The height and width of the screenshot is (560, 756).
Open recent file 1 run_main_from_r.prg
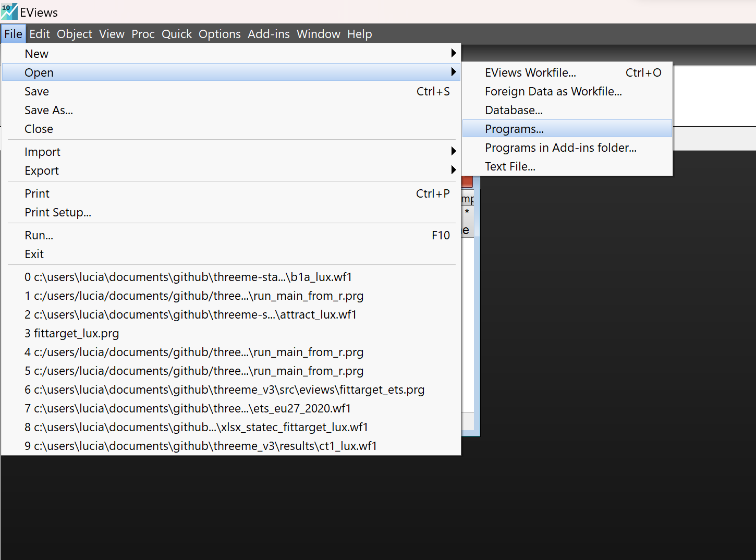tap(231, 296)
